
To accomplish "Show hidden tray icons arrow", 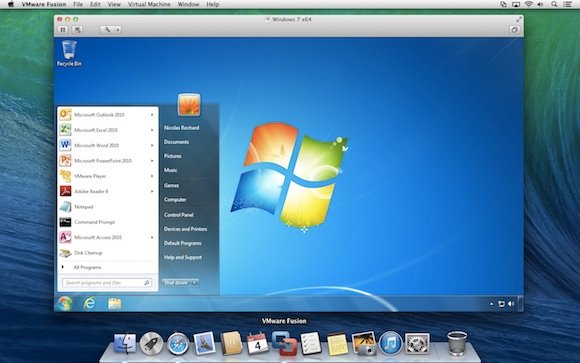I will [491, 304].
